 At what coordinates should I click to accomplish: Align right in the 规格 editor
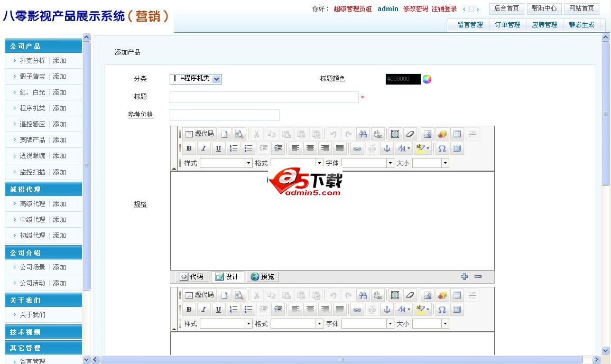[x=325, y=148]
